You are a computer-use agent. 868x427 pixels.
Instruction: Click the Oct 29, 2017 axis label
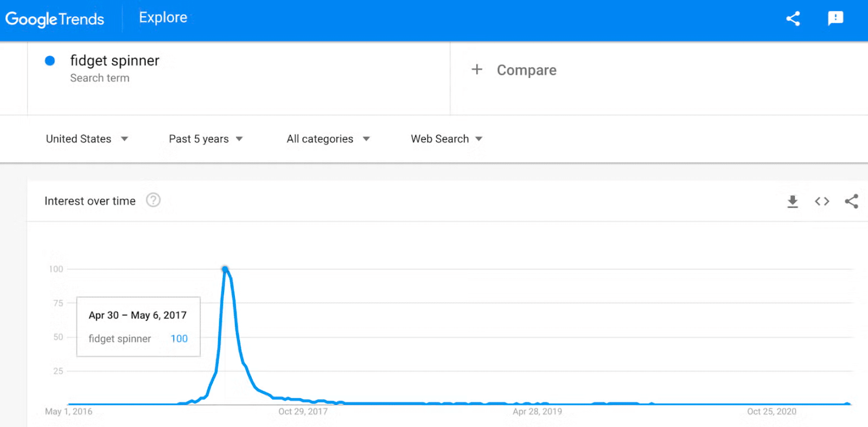coord(303,411)
